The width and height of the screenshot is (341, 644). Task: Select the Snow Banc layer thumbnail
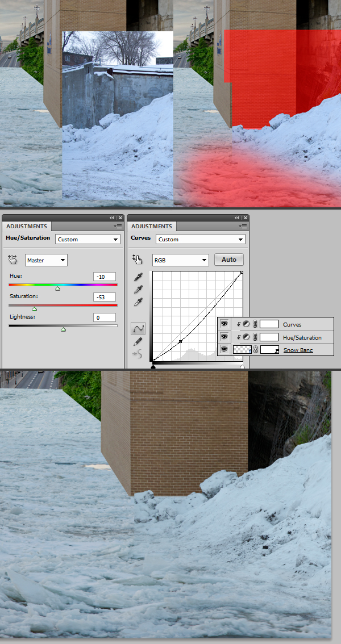point(242,350)
